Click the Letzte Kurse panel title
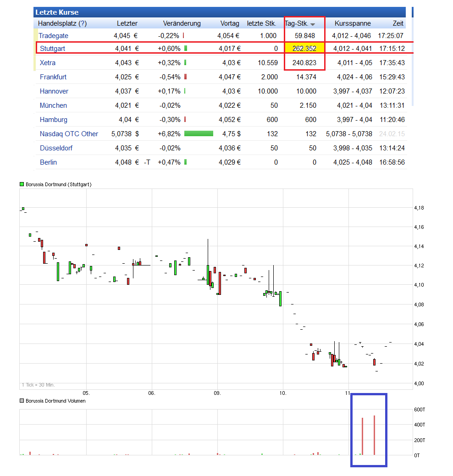 [x=57, y=12]
